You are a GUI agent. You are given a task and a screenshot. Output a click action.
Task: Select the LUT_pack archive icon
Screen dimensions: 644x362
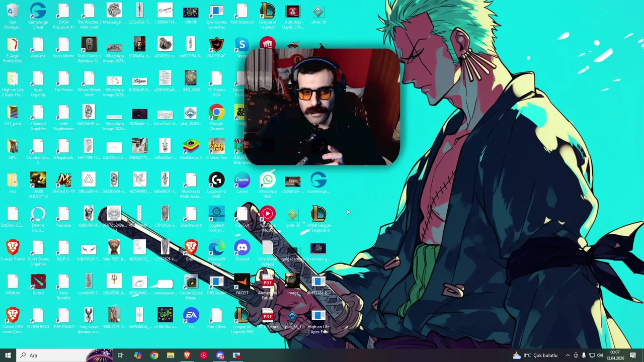point(13,115)
